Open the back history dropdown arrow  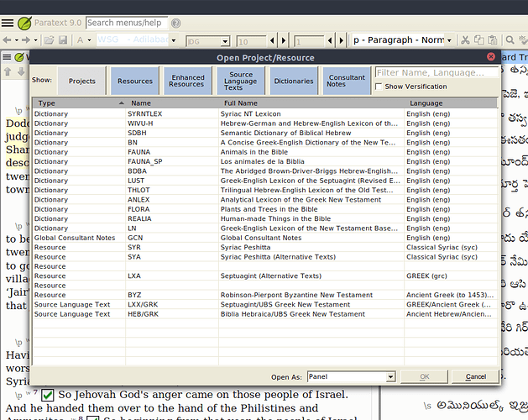16,40
